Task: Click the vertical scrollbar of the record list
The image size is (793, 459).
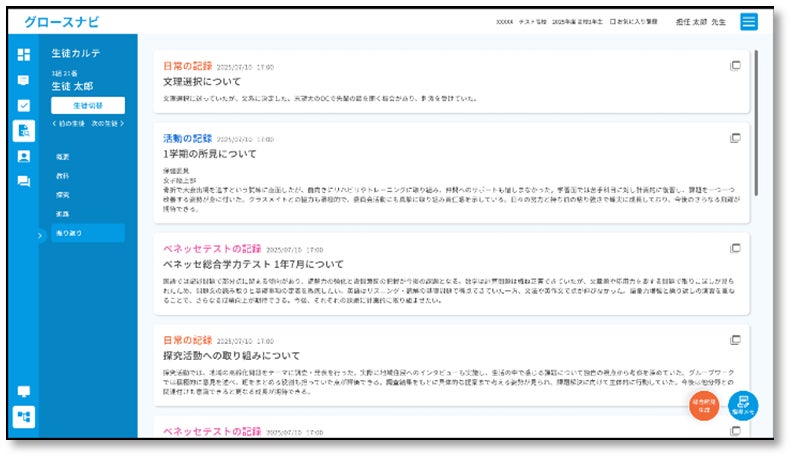Action: click(756, 123)
